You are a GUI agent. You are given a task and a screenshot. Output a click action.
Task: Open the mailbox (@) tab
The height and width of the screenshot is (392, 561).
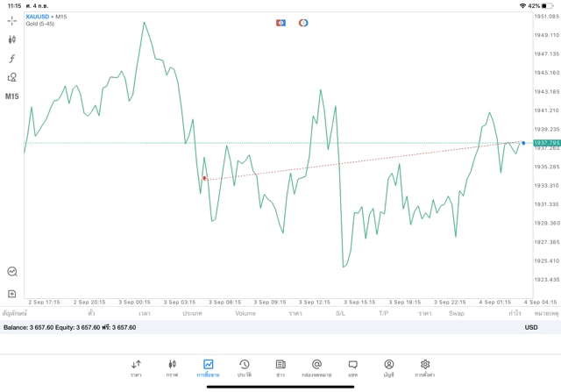(316, 367)
